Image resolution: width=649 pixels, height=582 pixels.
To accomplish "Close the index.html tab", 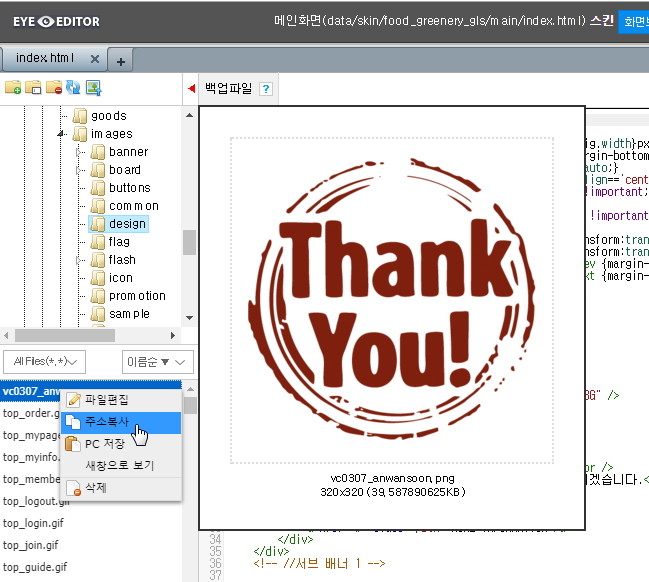I will [x=95, y=59].
